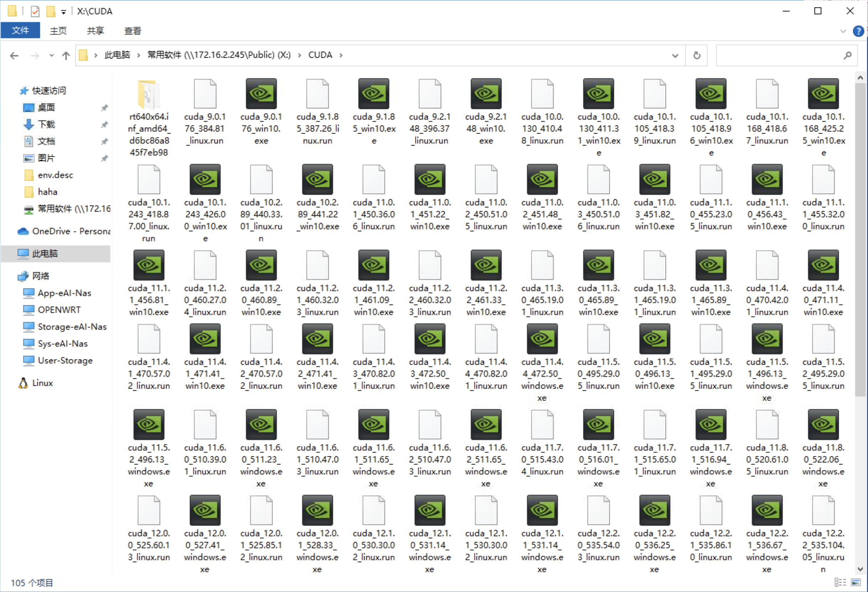The height and width of the screenshot is (592, 868).
Task: Click the vertical scrollbar down arrow
Action: (860, 569)
